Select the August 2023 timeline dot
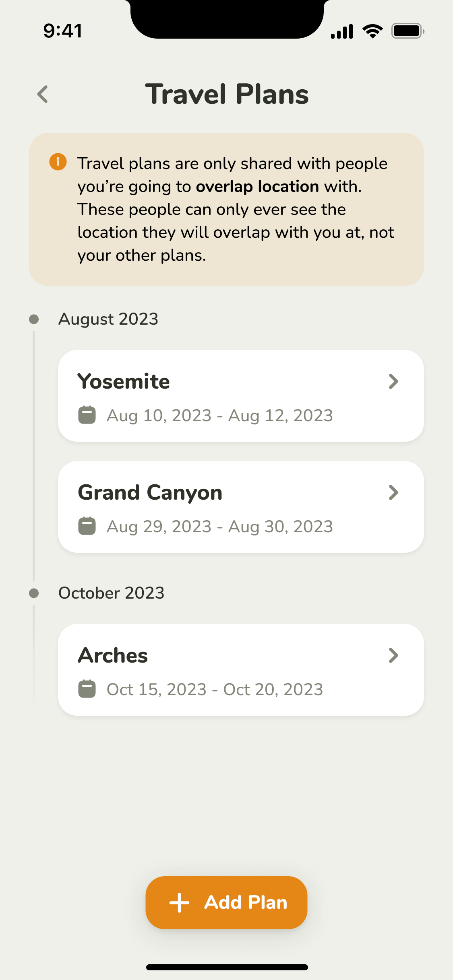453x980 pixels. 34,319
